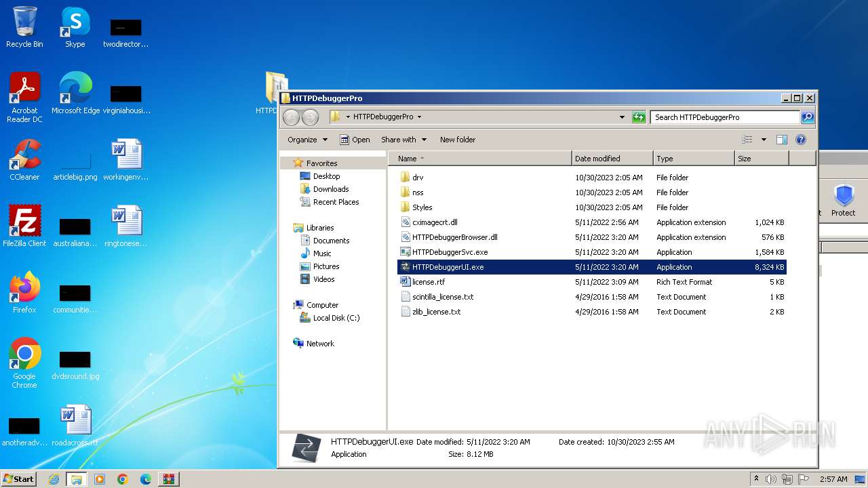This screenshot has width=868, height=488.
Task: Refresh the HTTPDebuggerPro folder view
Action: coord(639,117)
